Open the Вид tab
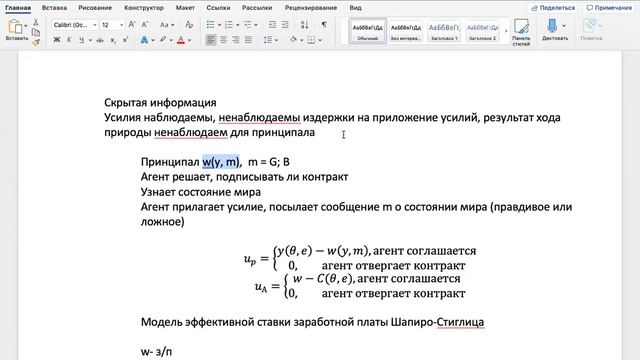The width and height of the screenshot is (640, 360). click(x=355, y=8)
